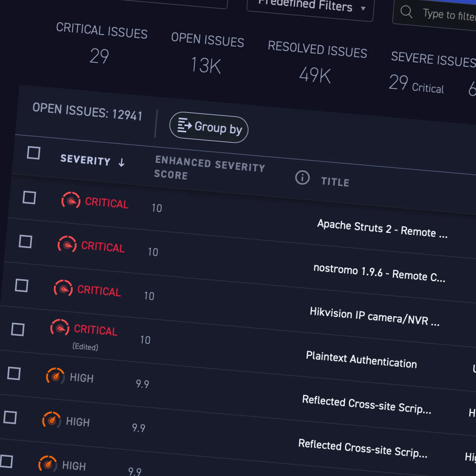
Task: Click critical gauge icon in nostromo row
Action: (x=67, y=245)
